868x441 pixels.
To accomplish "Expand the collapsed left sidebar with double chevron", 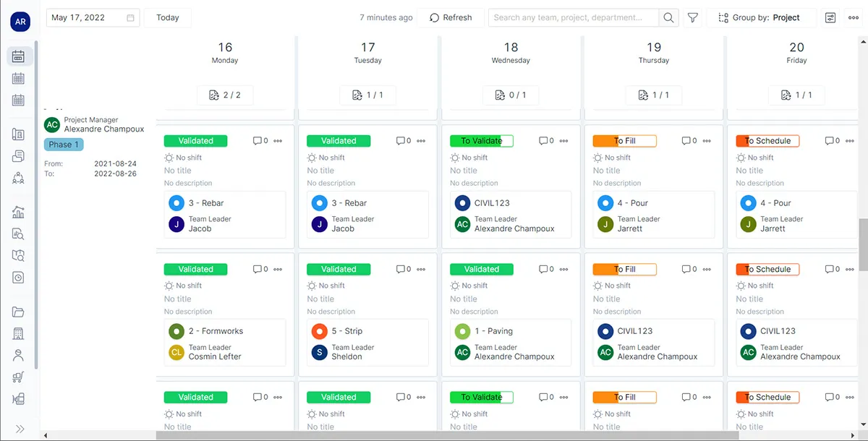I will [x=20, y=429].
